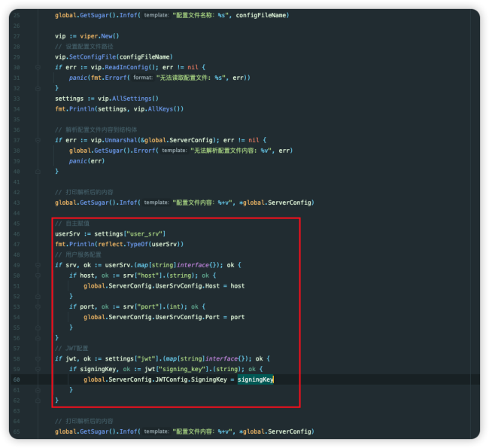Click the comment '// 用户服务配置' on line 48

point(78,254)
